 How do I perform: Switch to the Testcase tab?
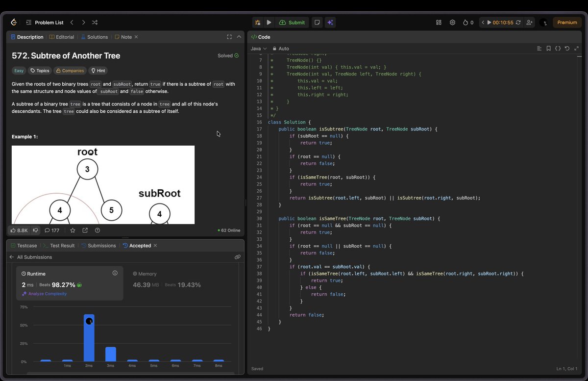(x=24, y=245)
